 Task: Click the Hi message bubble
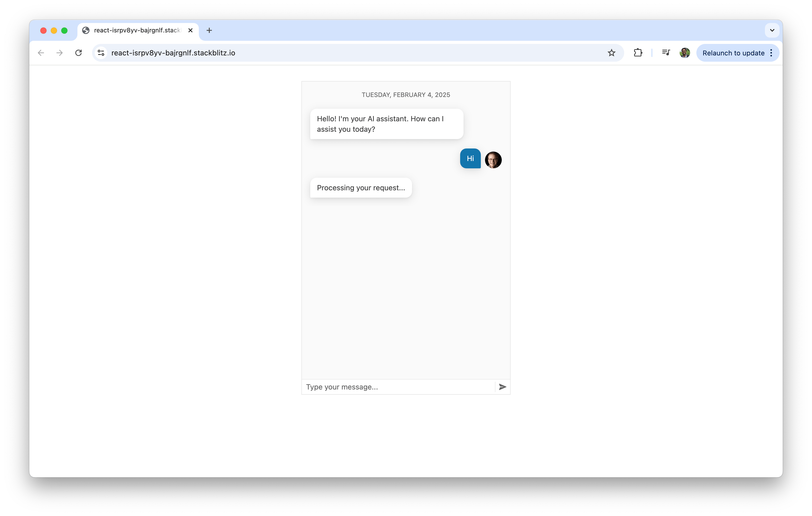coord(470,158)
